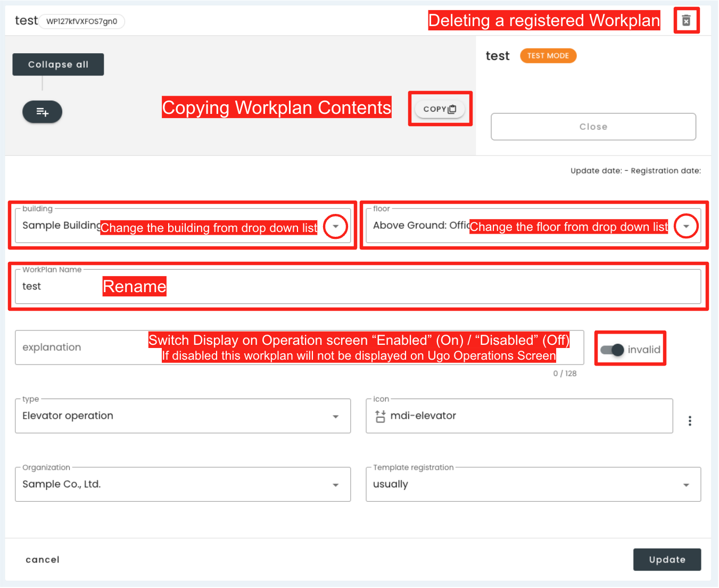Click the delete workplan trash icon
Image resolution: width=719 pixels, height=588 pixels.
(x=686, y=21)
